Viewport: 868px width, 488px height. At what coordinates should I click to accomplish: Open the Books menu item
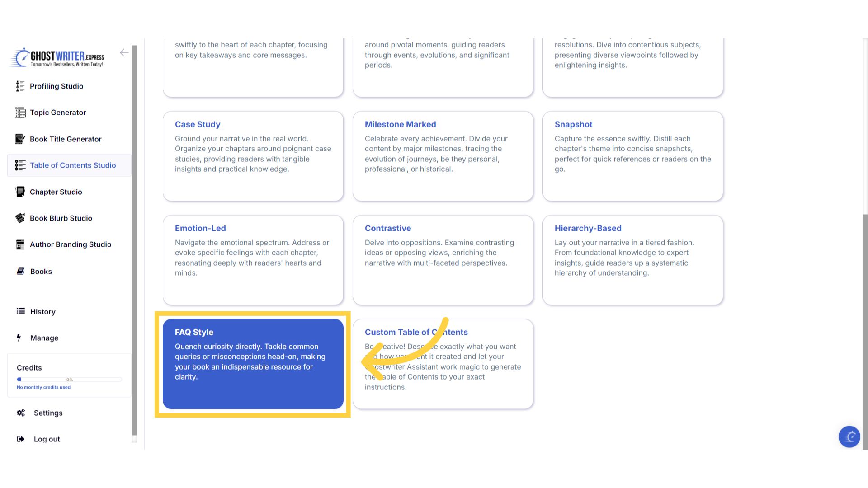(x=41, y=272)
